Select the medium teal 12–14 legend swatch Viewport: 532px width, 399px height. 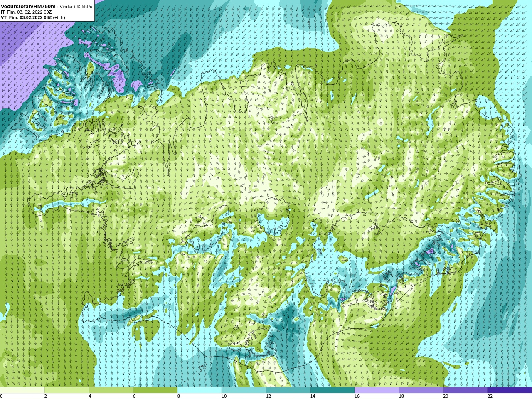[x=288, y=390]
